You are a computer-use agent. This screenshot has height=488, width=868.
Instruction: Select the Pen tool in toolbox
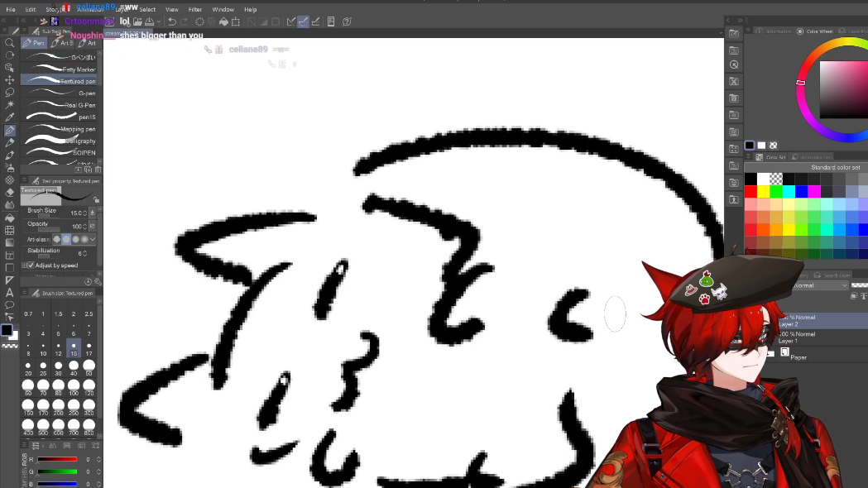9,131
